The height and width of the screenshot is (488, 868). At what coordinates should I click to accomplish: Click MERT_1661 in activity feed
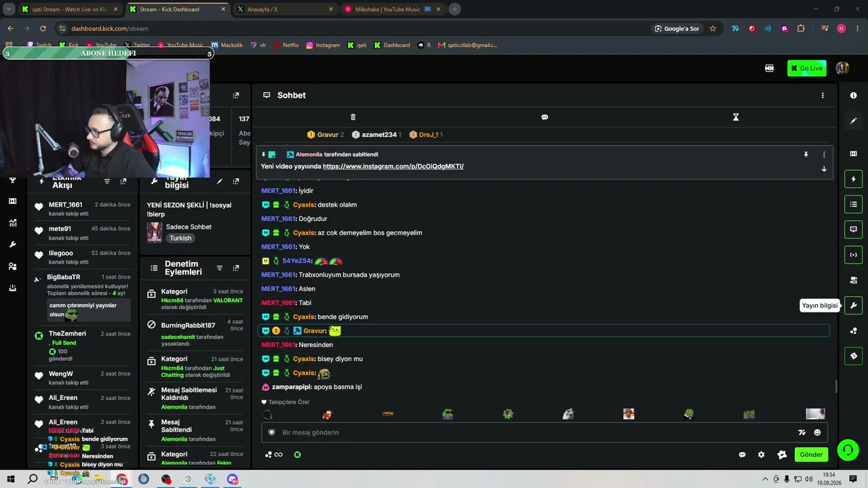tap(65, 205)
